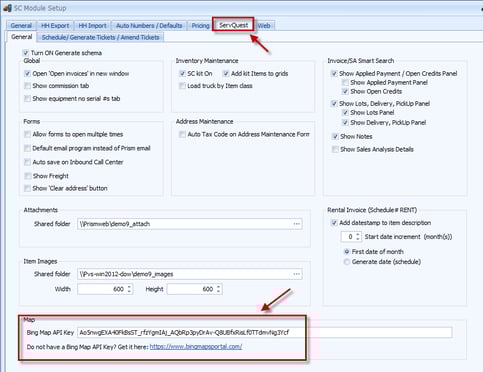Open the General top-level tab
Image resolution: width=483 pixels, height=372 pixels.
[x=21, y=26]
